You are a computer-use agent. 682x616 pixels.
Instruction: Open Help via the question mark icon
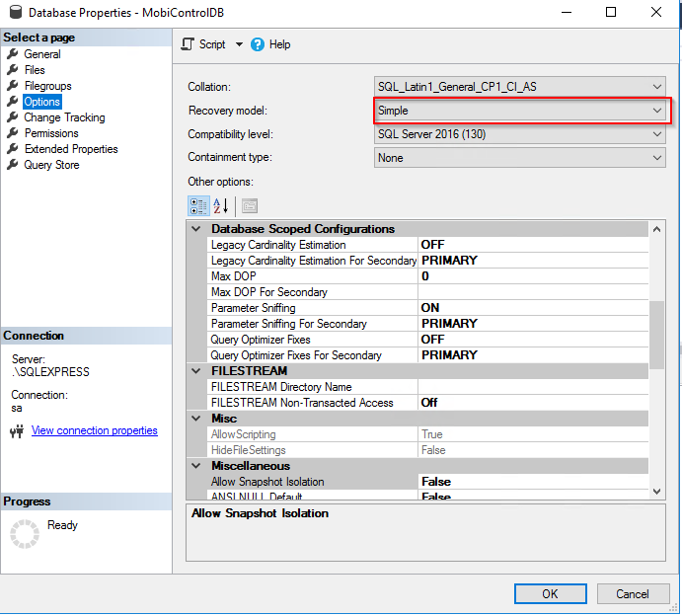tap(259, 44)
